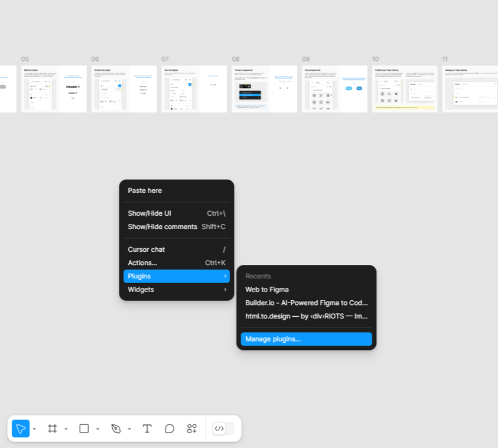Select the Pen tool
Viewport: 498px width, 448px height.
tap(116, 428)
